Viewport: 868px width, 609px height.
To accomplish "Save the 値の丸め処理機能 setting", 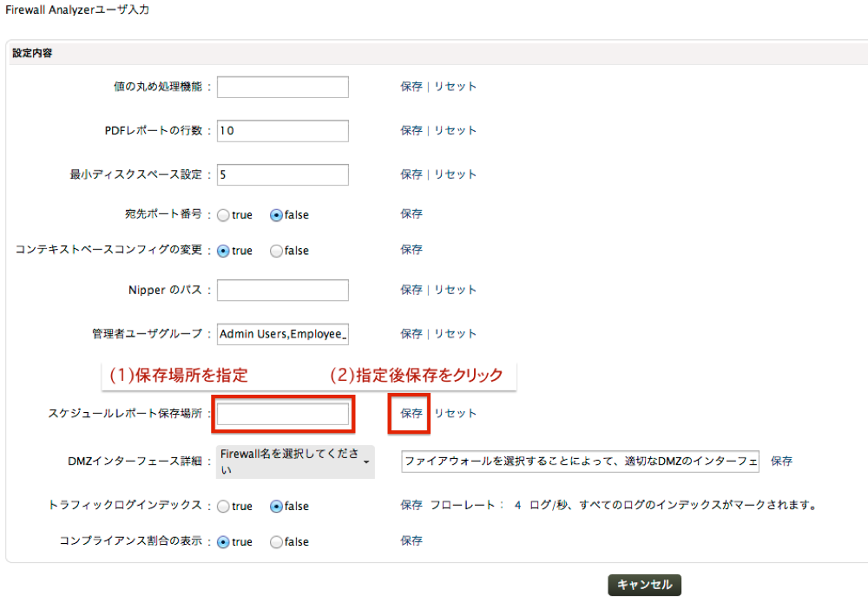I will 411,86.
